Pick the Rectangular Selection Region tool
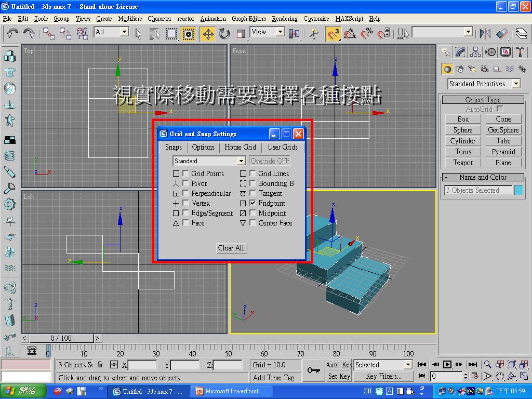The width and height of the screenshot is (532, 399). [x=171, y=34]
